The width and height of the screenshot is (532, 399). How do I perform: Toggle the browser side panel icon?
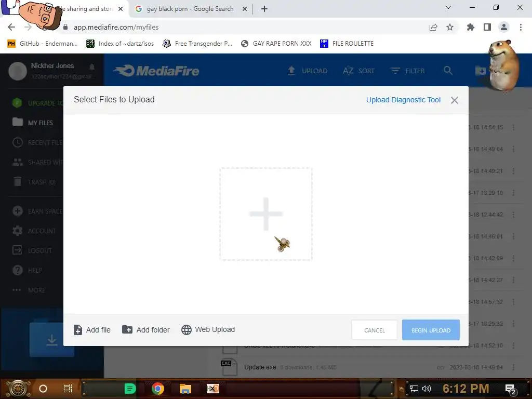[x=487, y=27]
